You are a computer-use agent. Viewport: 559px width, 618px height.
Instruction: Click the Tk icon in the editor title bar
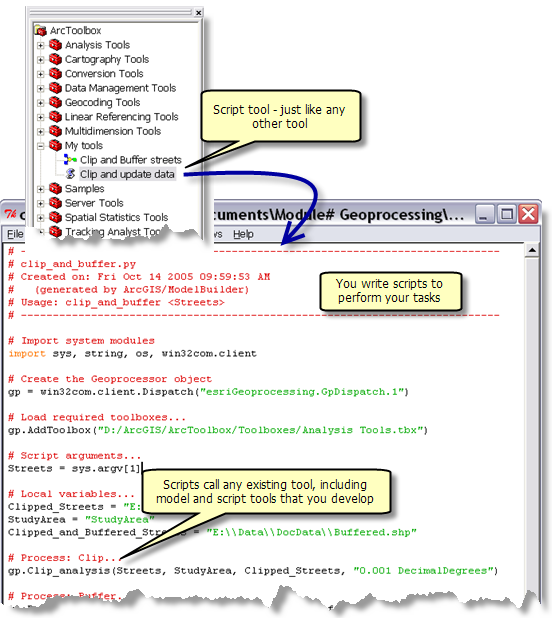tap(11, 214)
